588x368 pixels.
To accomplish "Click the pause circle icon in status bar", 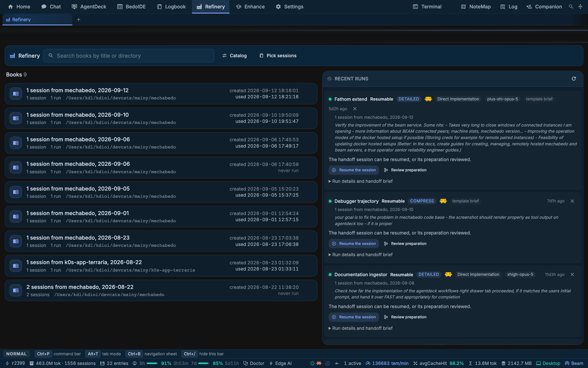I will pos(327,363).
